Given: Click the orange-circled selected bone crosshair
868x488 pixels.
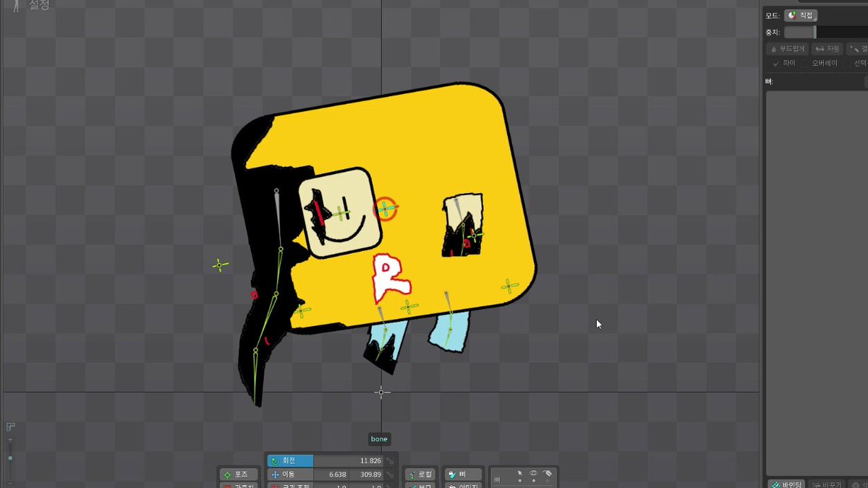Looking at the screenshot, I should pyautogui.click(x=386, y=210).
